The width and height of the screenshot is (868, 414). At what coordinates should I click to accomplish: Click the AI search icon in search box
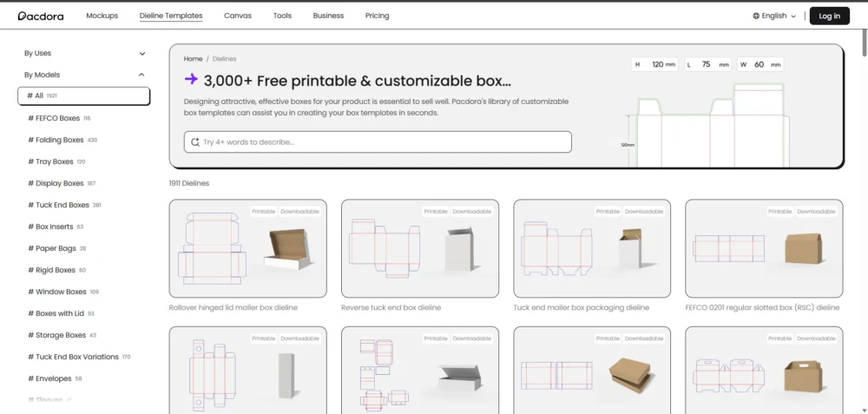194,142
